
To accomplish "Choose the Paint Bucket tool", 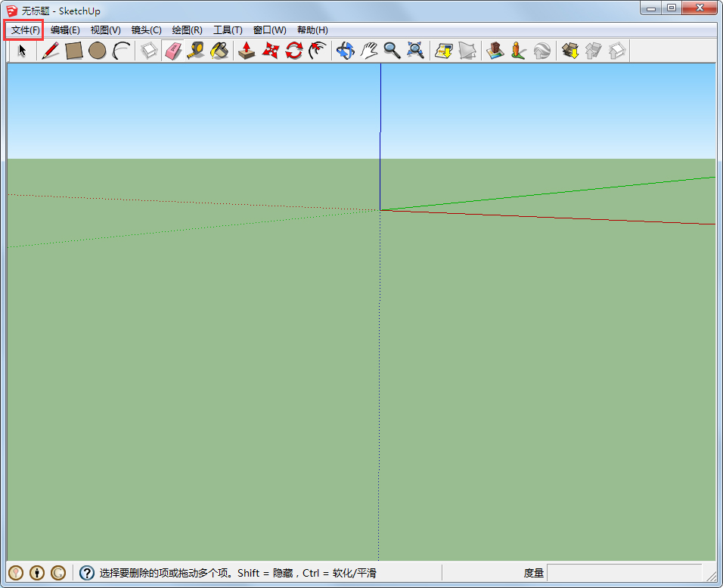I will click(219, 51).
